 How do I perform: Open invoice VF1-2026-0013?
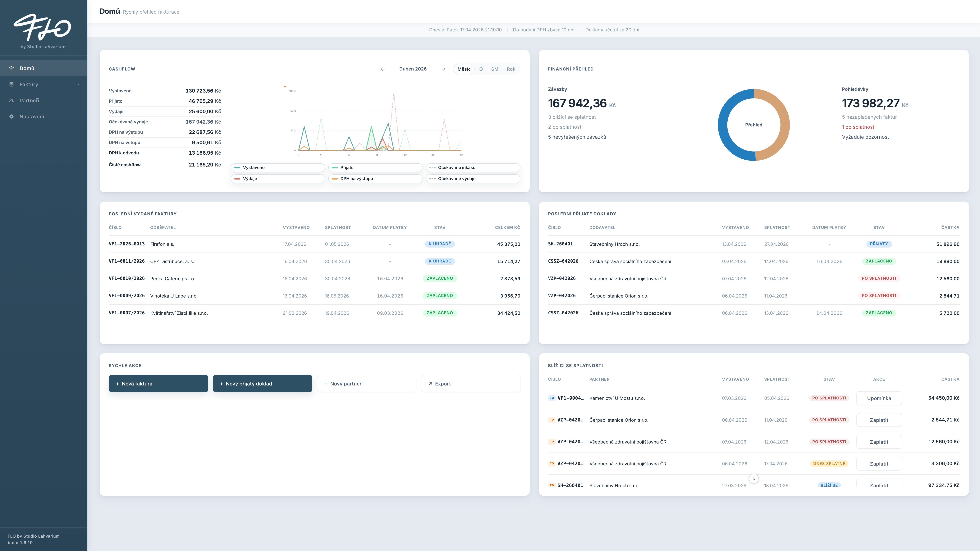click(x=127, y=244)
